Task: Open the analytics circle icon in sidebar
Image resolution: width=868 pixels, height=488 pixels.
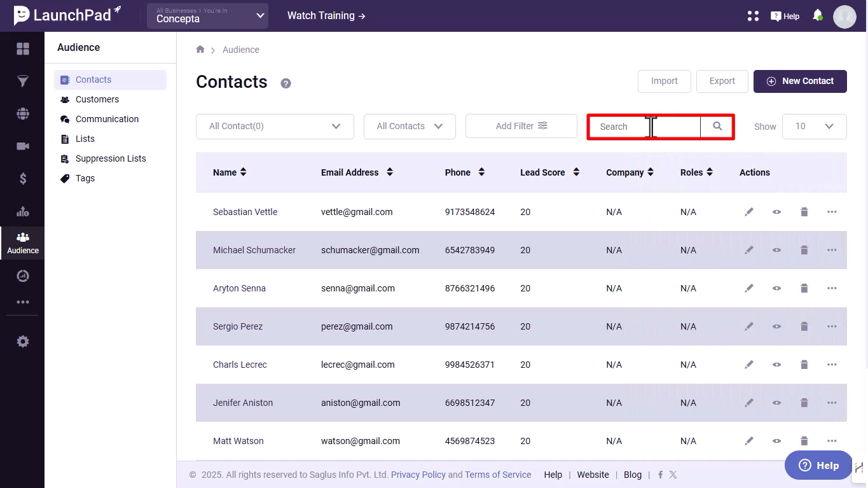Action: (x=23, y=276)
